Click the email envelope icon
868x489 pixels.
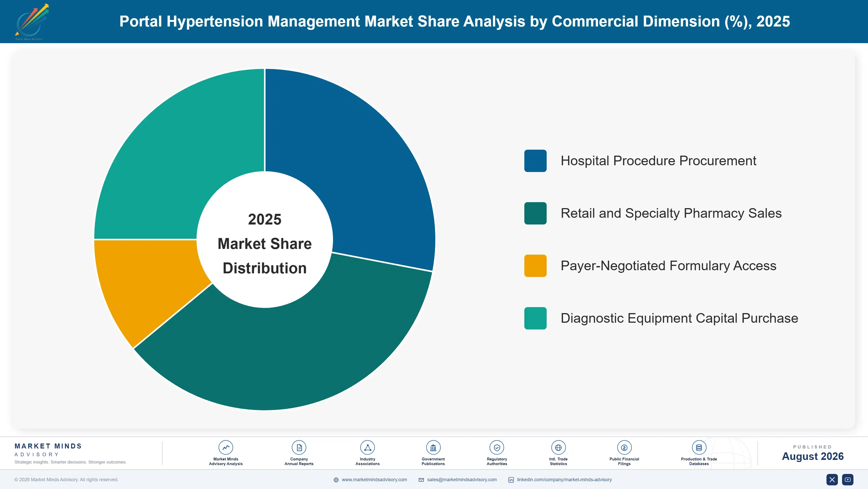tap(421, 480)
